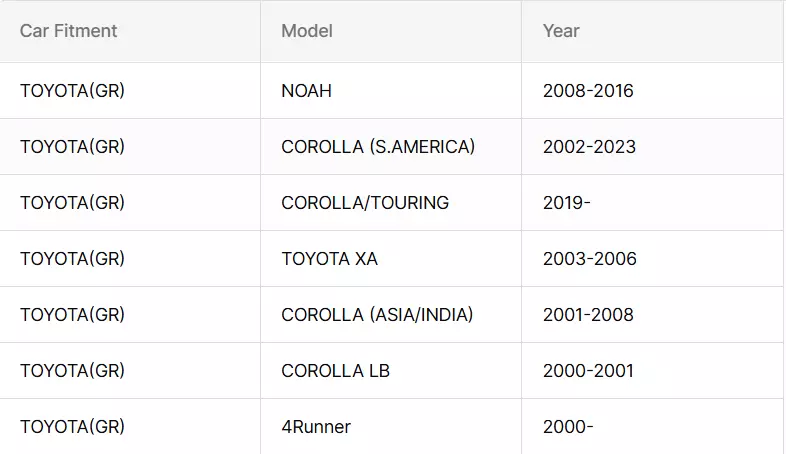This screenshot has width=786, height=454.
Task: Click TOYOTA(GR) in the TOYOTA XA row
Action: pos(72,259)
